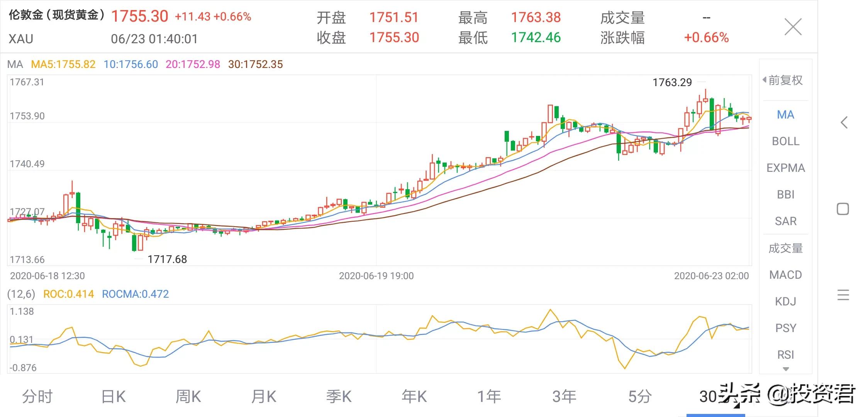Toggle the MA indicator overlay
This screenshot has width=868, height=417.
pyautogui.click(x=785, y=115)
